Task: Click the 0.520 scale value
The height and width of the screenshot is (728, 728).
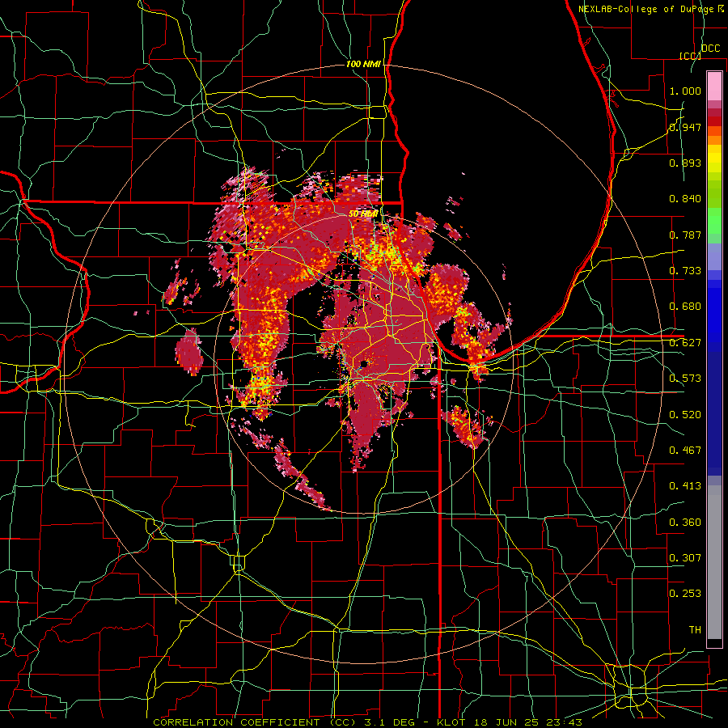Action: (x=685, y=414)
